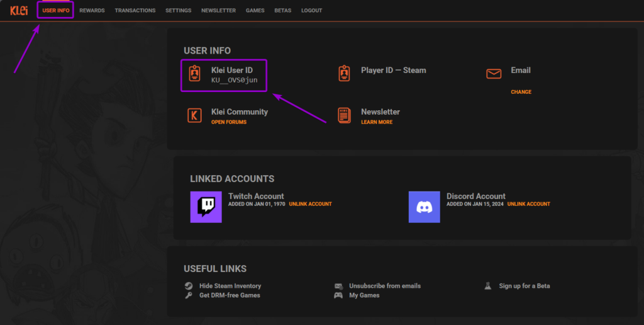Open Get DRM-free Games link
Screen dimensions: 644x325
[230, 295]
